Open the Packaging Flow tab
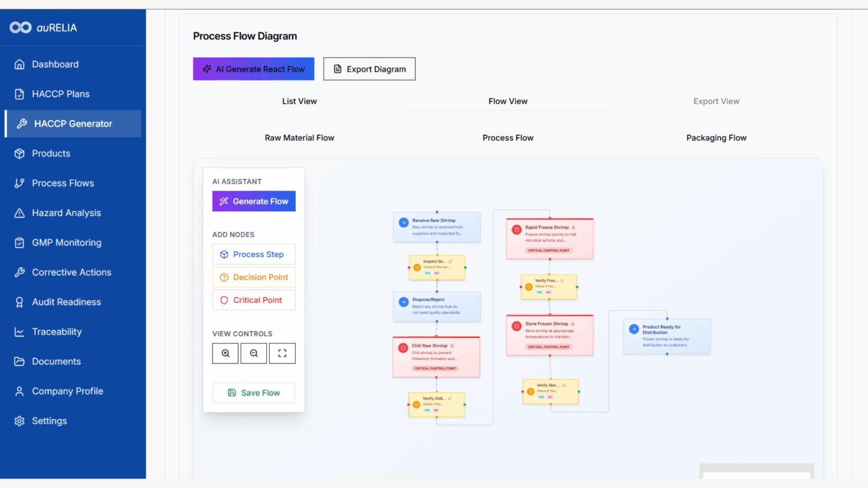This screenshot has width=868, height=488. pyautogui.click(x=716, y=138)
